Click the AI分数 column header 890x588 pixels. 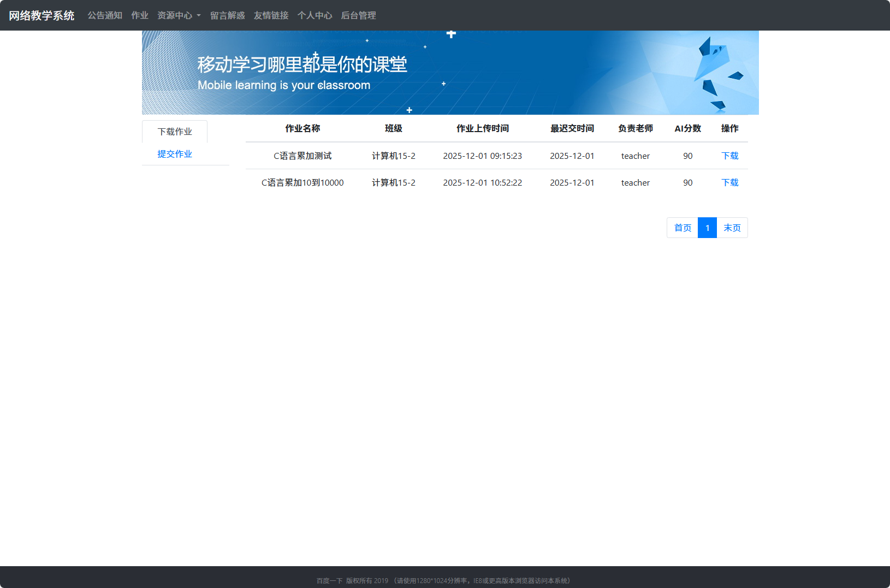(687, 129)
